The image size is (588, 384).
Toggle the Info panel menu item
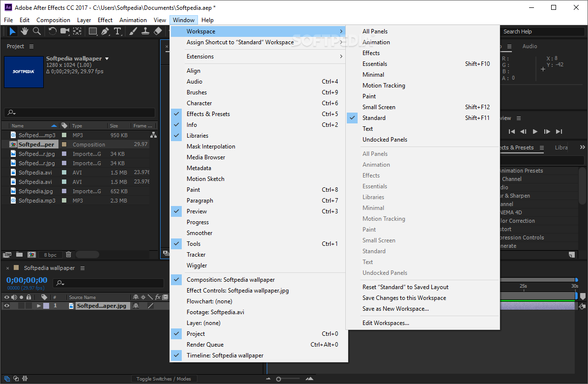coord(259,124)
